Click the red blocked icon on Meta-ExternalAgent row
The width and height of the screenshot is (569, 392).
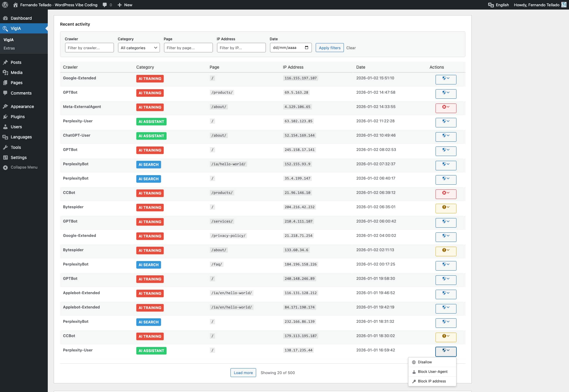444,107
